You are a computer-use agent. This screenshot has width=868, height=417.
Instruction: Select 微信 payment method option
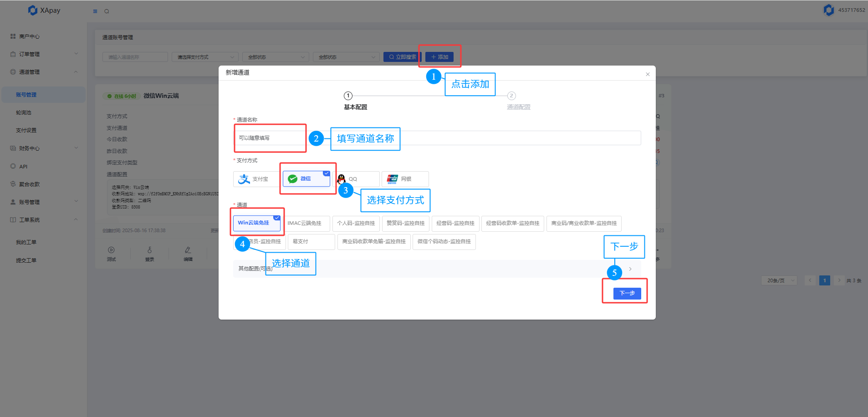(x=306, y=179)
